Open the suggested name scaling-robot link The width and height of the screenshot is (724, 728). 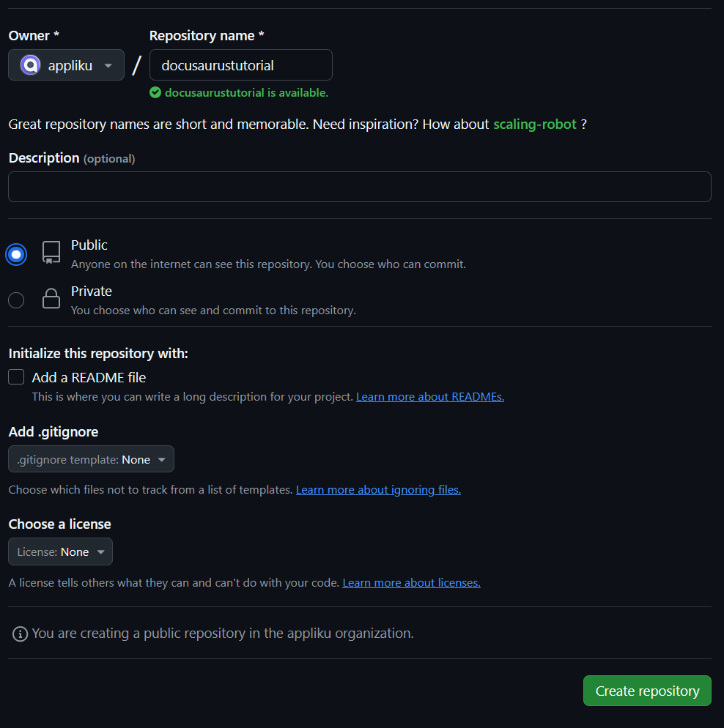(535, 124)
